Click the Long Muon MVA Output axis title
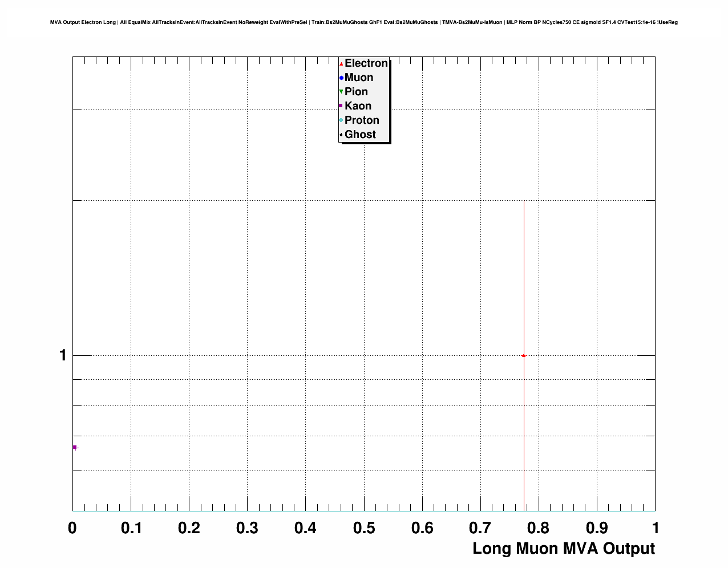The image size is (728, 568). 564,549
